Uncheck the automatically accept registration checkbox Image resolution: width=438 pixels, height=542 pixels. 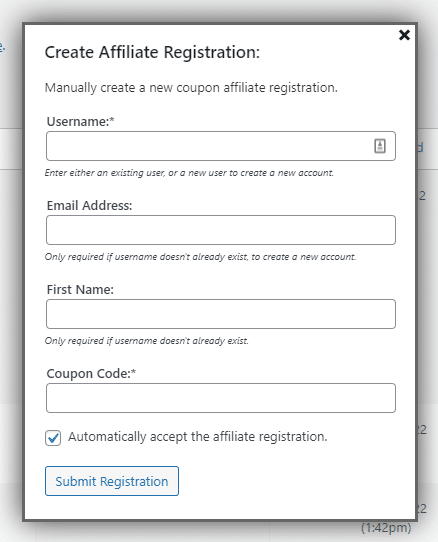coord(53,438)
